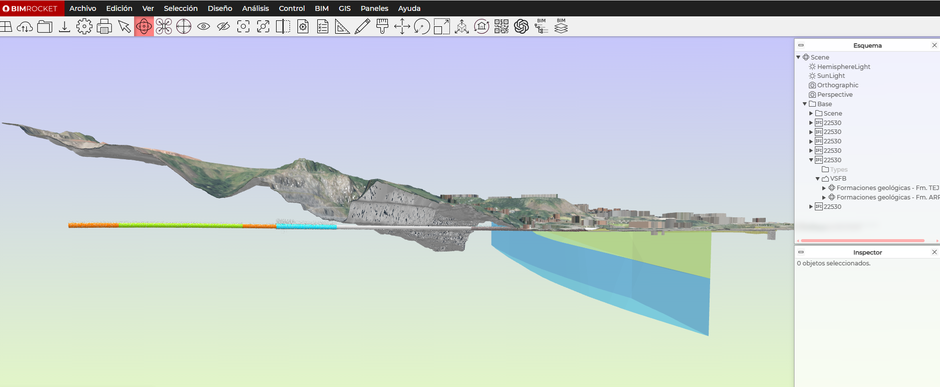Activate the four-arrow move tool

pos(402,26)
